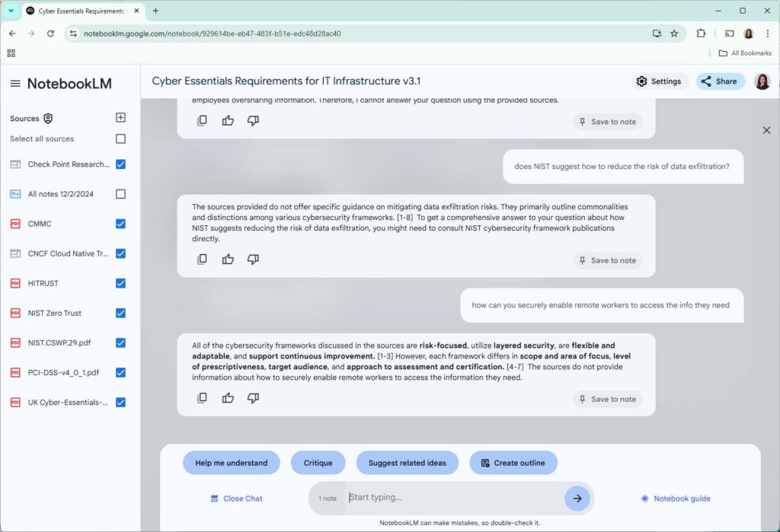Click the Start typing input field
Viewport: 780px width, 532px height.
[452, 498]
